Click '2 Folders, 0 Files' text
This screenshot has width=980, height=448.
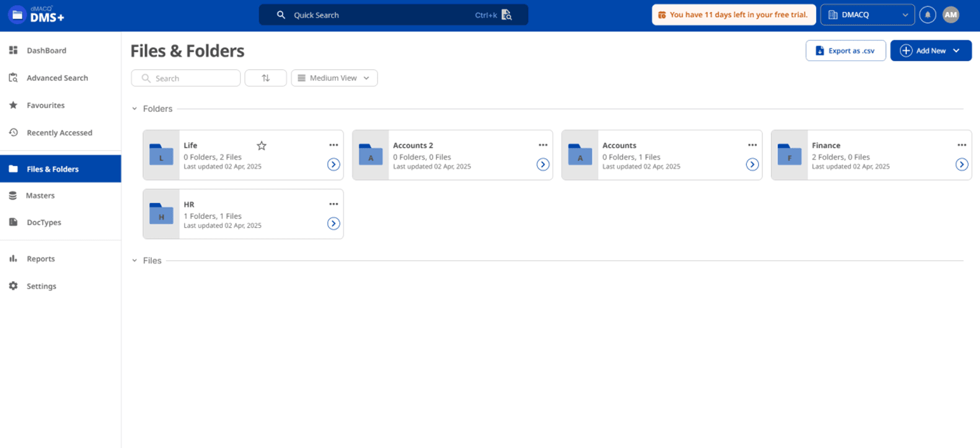pos(841,157)
